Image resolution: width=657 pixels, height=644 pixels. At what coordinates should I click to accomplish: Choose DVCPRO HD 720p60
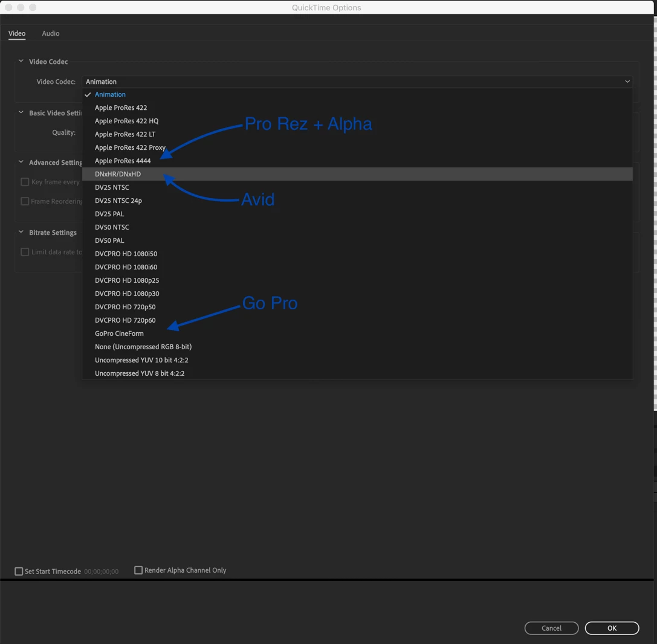pyautogui.click(x=357, y=320)
